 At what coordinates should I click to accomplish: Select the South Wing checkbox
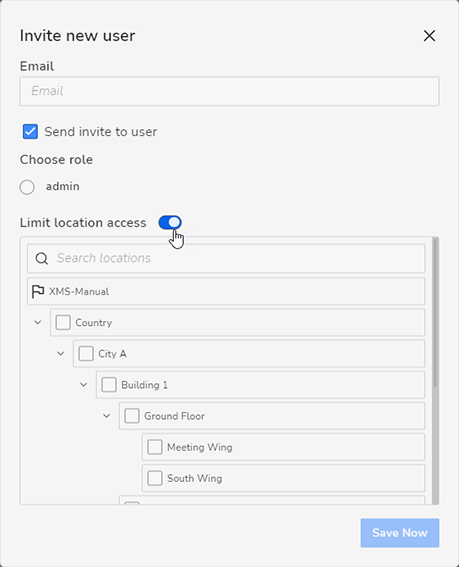(x=155, y=478)
